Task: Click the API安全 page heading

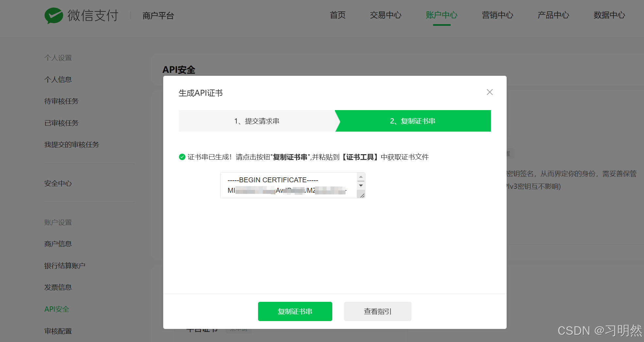Action: pyautogui.click(x=179, y=70)
